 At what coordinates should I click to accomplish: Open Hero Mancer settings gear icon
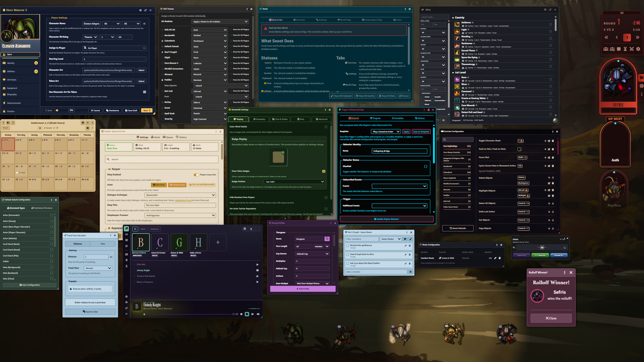point(141,10)
